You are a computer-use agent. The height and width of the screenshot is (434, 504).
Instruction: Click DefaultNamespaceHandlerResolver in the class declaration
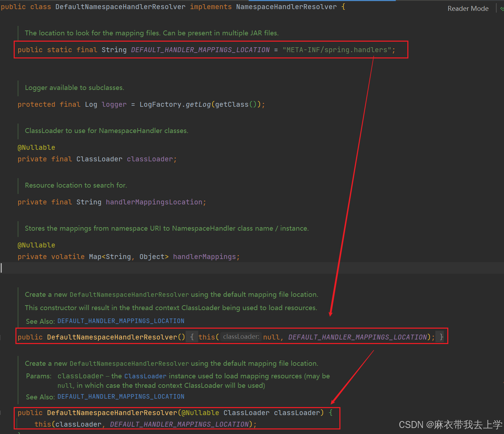coord(120,7)
